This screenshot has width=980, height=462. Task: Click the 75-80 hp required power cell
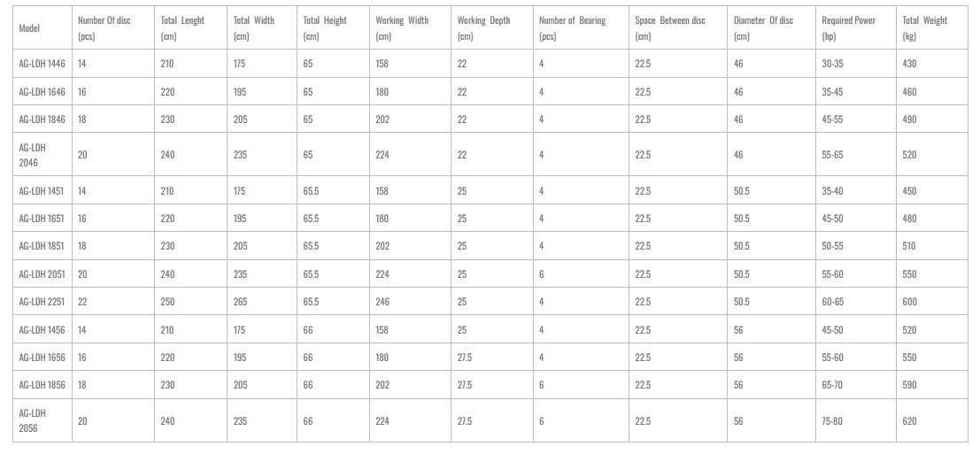[x=833, y=421]
